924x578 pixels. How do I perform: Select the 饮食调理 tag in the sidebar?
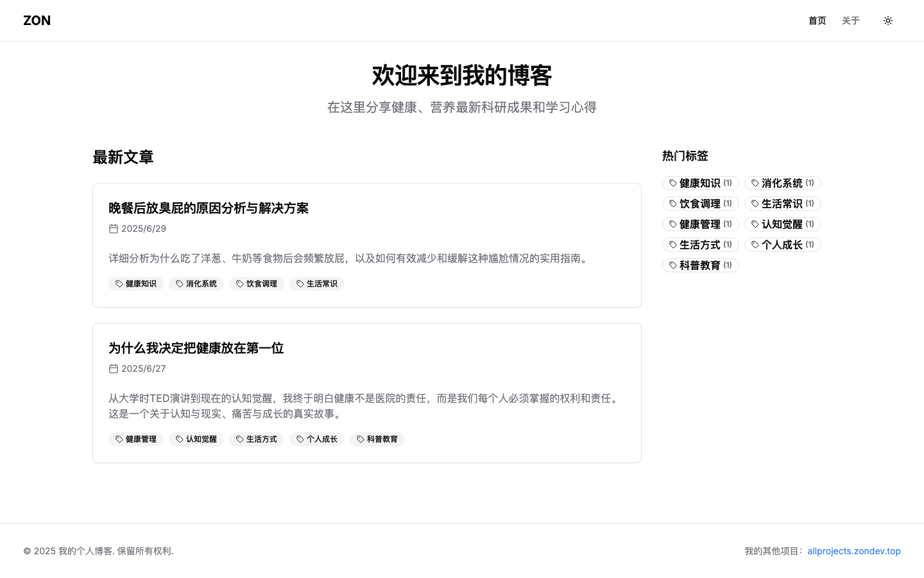[700, 203]
